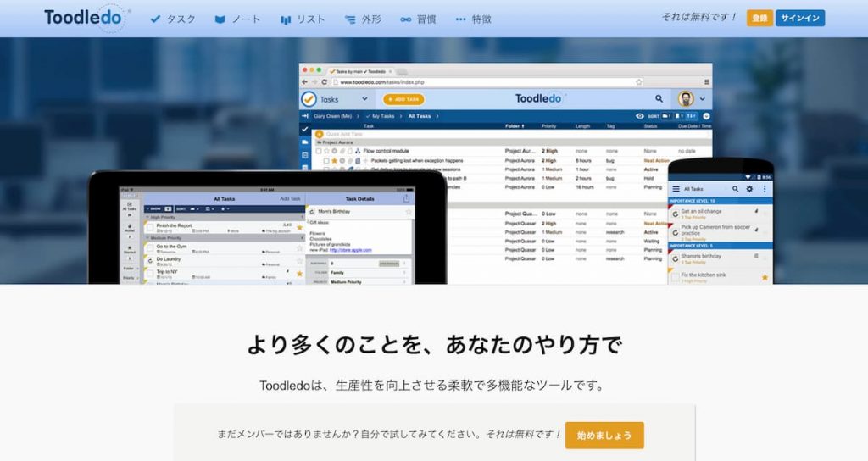
Task: Tap the gold star on Trip to NY
Action: coord(299,274)
